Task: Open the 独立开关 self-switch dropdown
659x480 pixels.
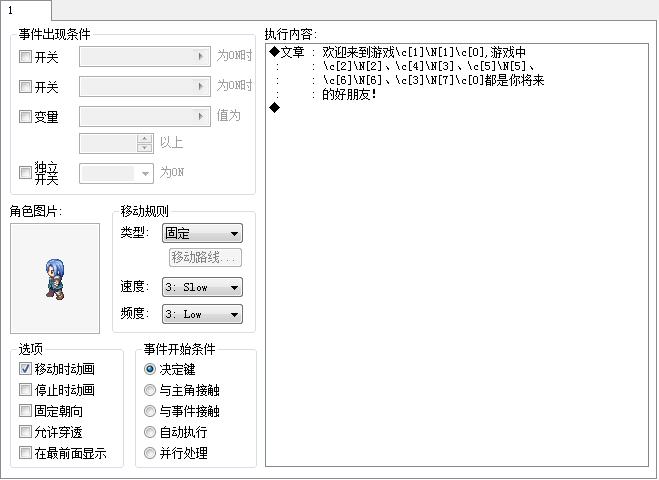Action: coord(116,173)
